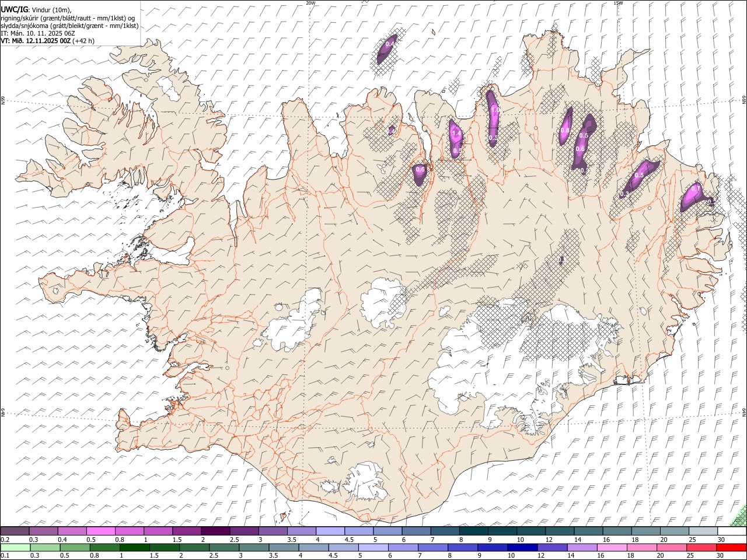
Task: Click the pale green 0.1 swatch in bottom legend row
Action: tap(15, 547)
